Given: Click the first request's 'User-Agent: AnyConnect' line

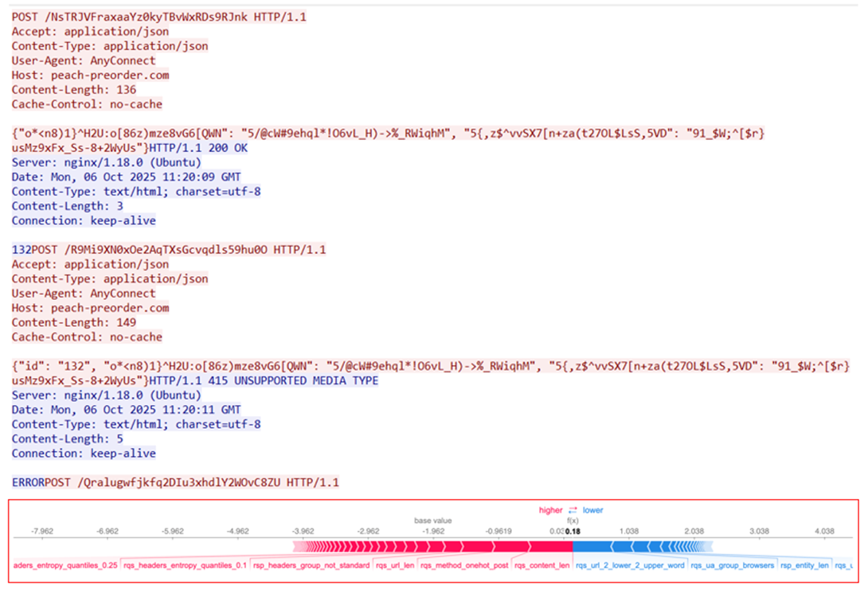Looking at the screenshot, I should tap(84, 60).
